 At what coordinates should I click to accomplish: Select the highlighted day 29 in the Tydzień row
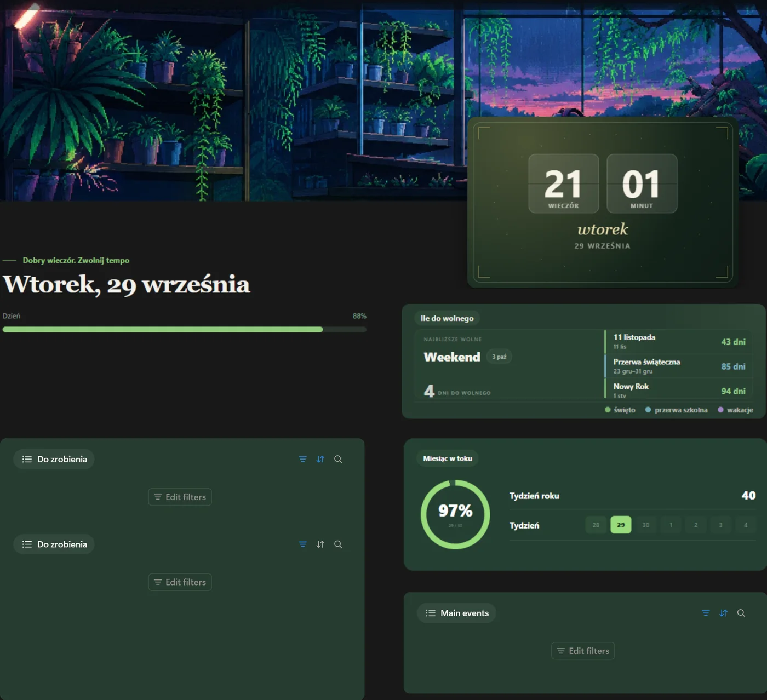click(621, 525)
